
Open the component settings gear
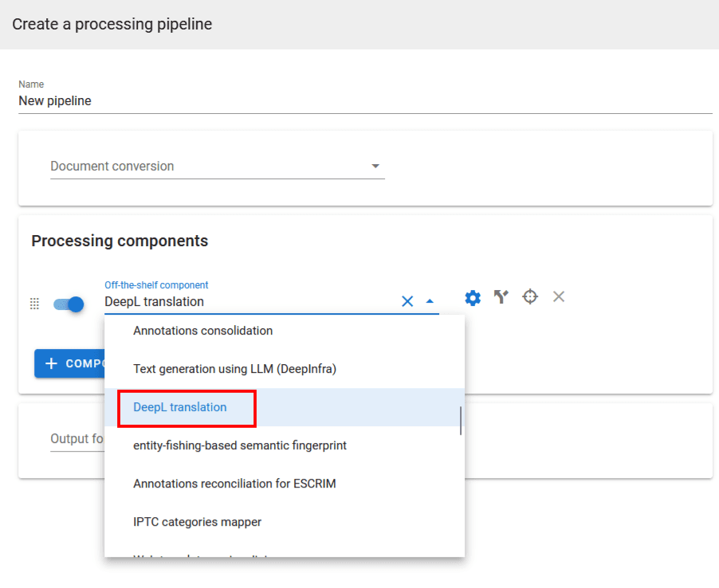(473, 297)
